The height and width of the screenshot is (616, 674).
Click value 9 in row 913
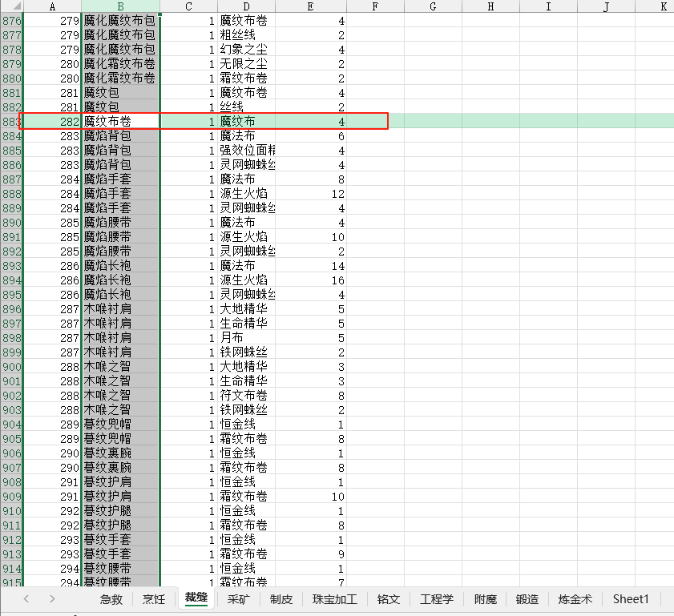(x=311, y=554)
